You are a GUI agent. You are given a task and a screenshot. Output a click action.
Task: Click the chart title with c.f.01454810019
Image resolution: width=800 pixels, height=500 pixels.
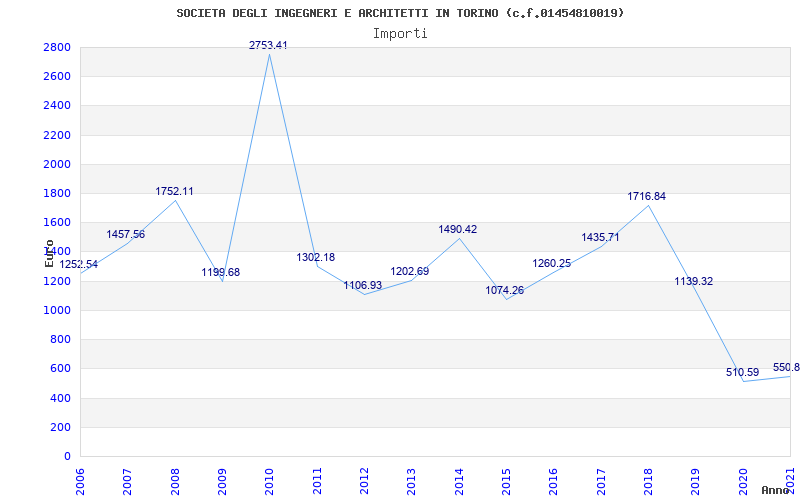point(400,13)
